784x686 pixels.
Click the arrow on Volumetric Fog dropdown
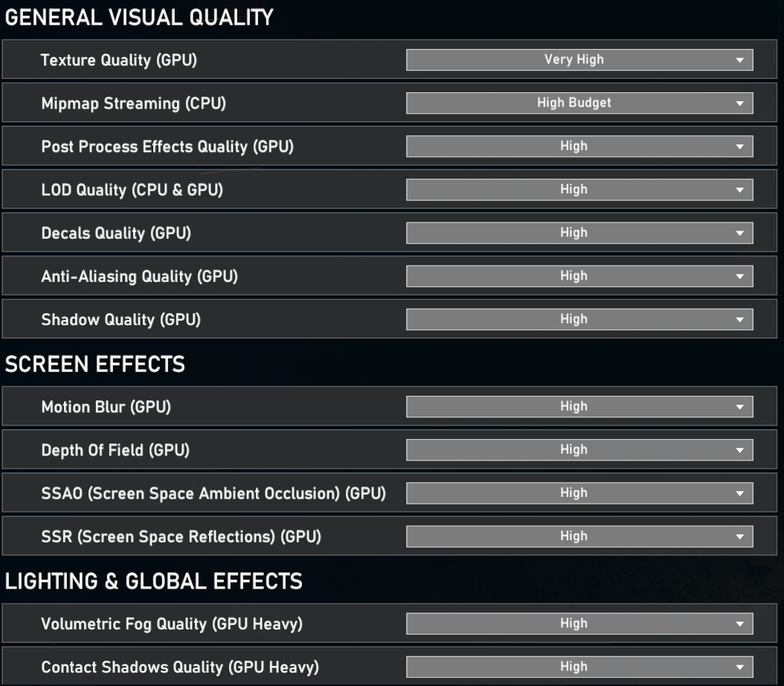point(739,624)
